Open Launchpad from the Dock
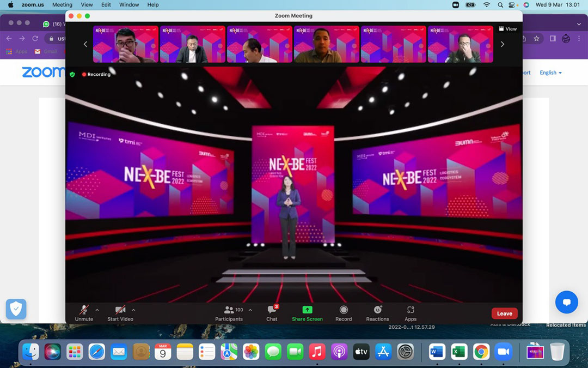 tap(75, 352)
